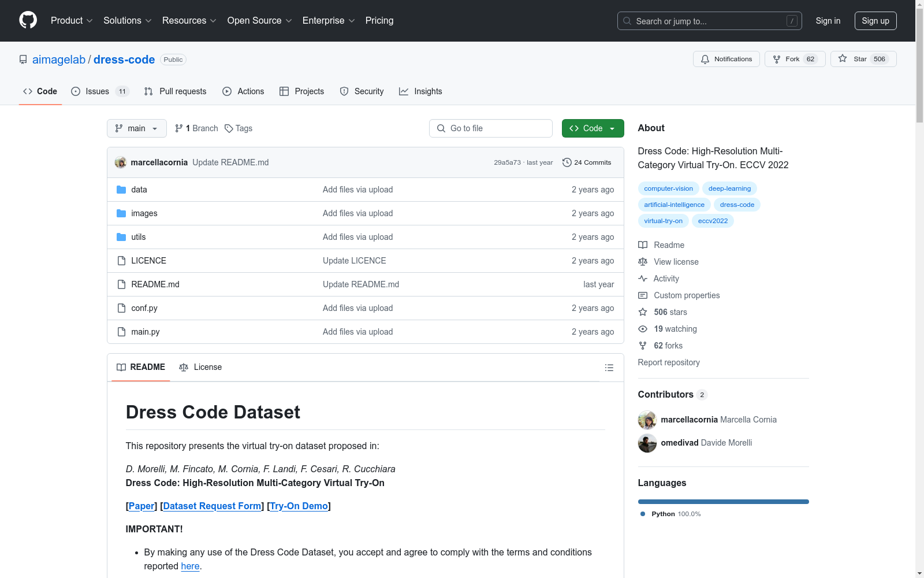
Task: Open marcellacornia contributor avatar in sidebar
Action: pyautogui.click(x=647, y=420)
